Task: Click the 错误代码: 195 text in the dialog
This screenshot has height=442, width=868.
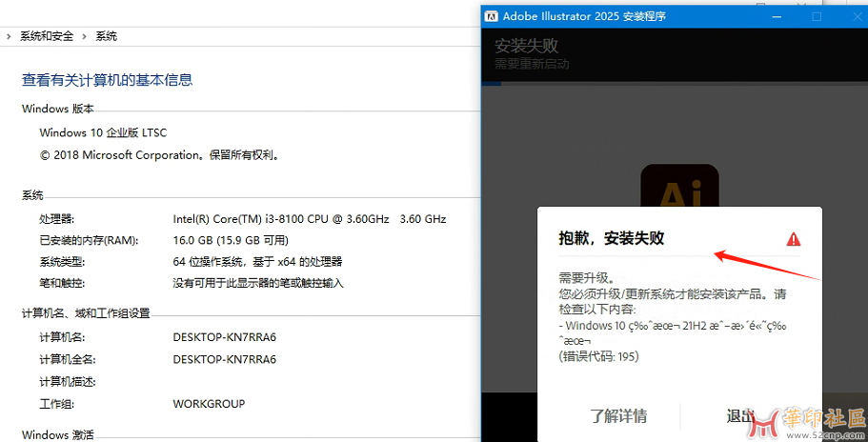Action: coord(599,356)
